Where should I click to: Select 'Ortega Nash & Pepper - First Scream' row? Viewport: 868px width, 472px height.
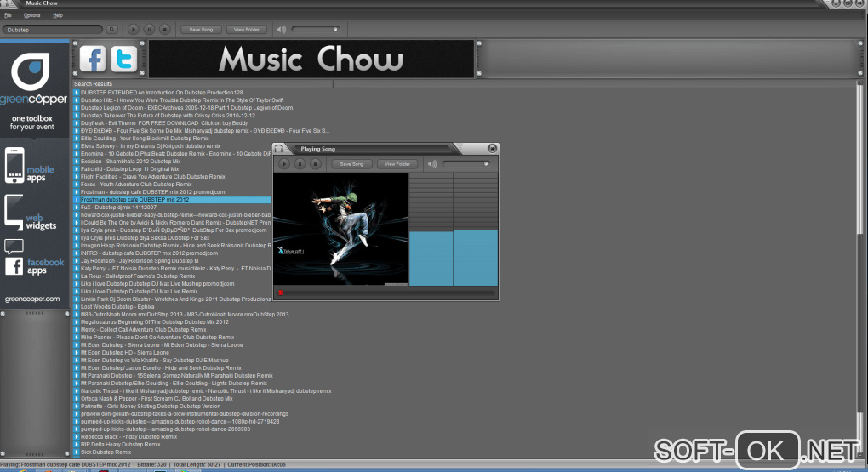(157, 398)
